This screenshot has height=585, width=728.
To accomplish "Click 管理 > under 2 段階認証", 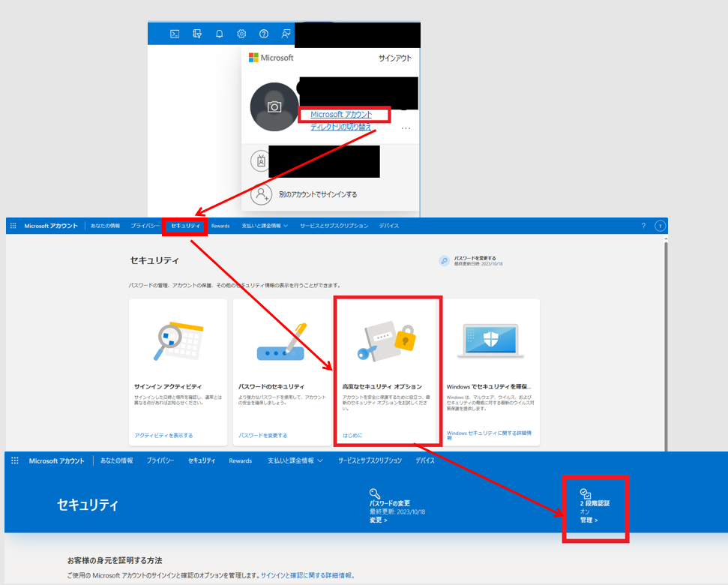I will click(589, 520).
